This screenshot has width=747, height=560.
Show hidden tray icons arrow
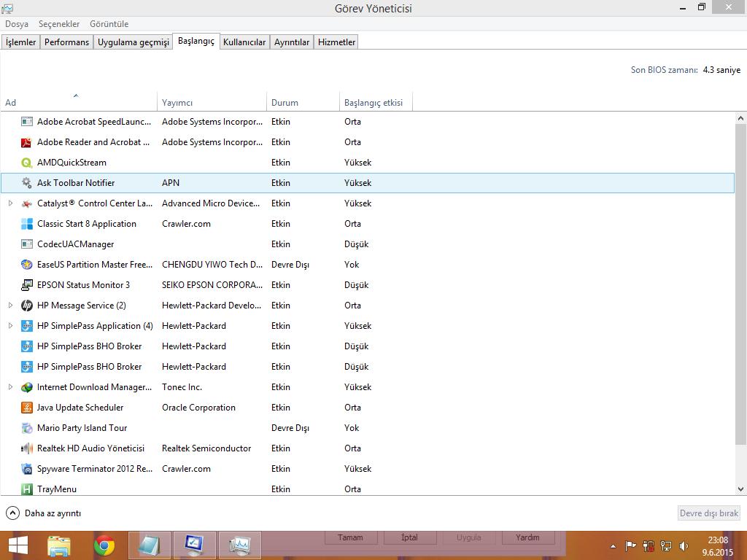coord(613,546)
